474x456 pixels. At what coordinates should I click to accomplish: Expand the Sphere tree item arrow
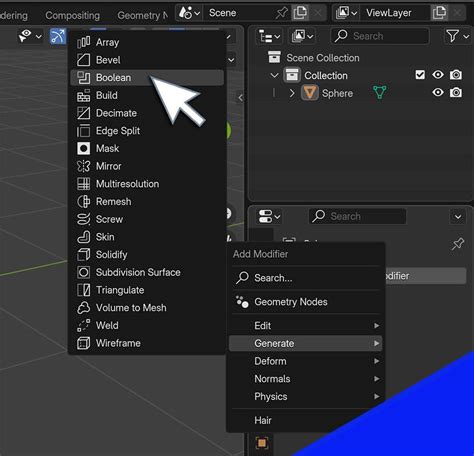pyautogui.click(x=292, y=93)
